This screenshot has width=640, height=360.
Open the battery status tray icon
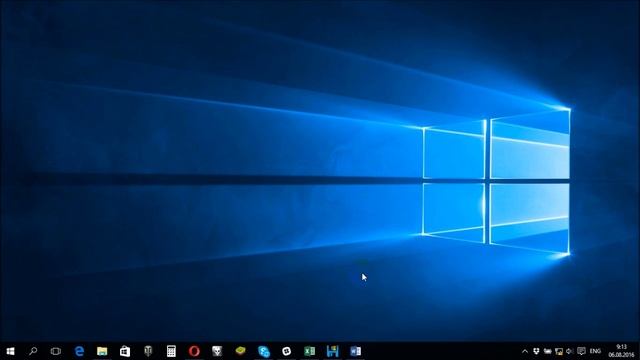pyautogui.click(x=548, y=351)
